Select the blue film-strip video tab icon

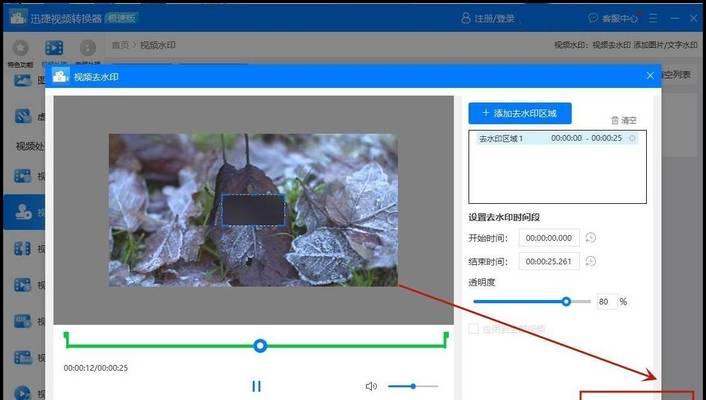54,47
